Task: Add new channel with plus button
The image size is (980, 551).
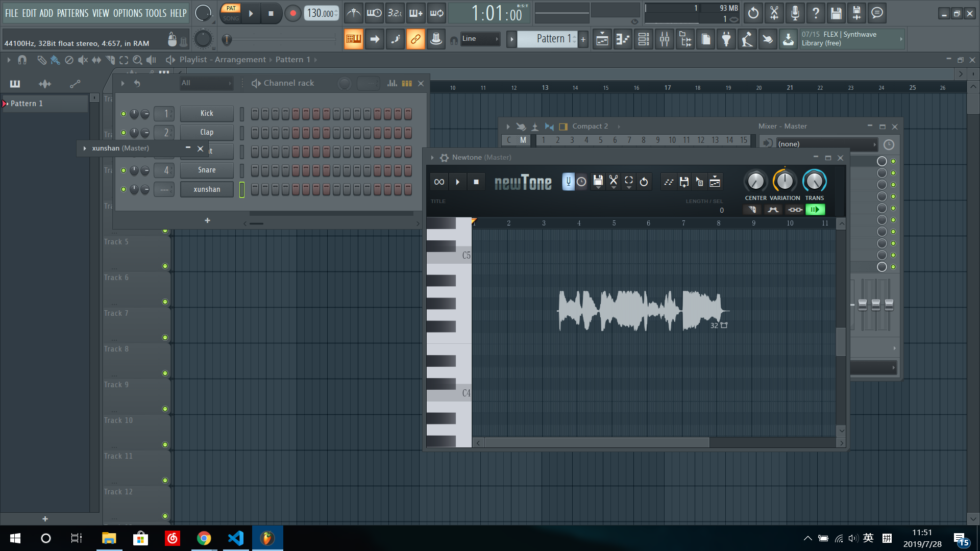Action: tap(207, 220)
